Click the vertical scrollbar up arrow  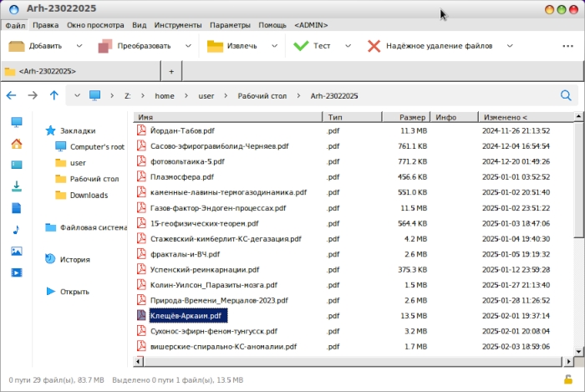(578, 117)
